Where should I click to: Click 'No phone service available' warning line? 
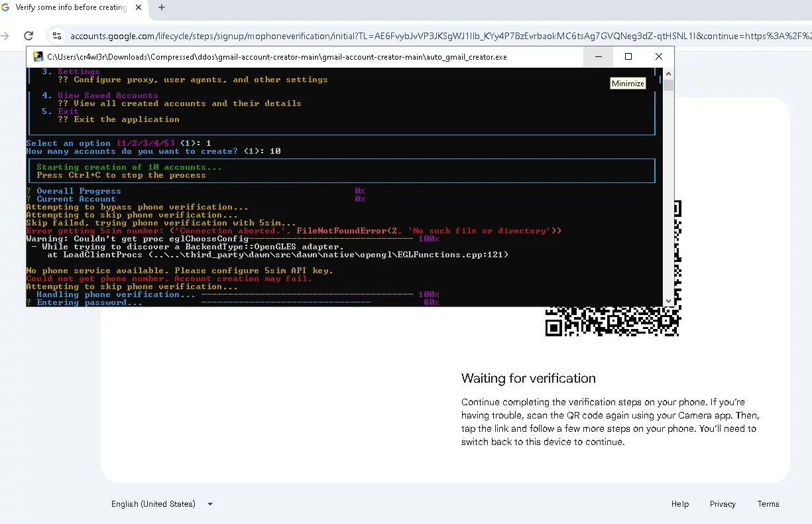click(x=180, y=271)
